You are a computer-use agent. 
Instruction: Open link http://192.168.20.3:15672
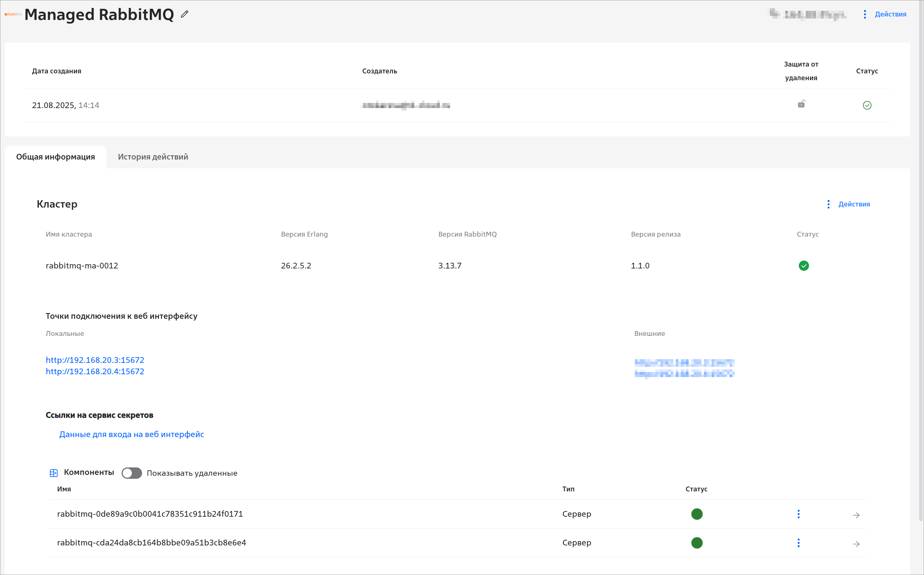pos(95,360)
